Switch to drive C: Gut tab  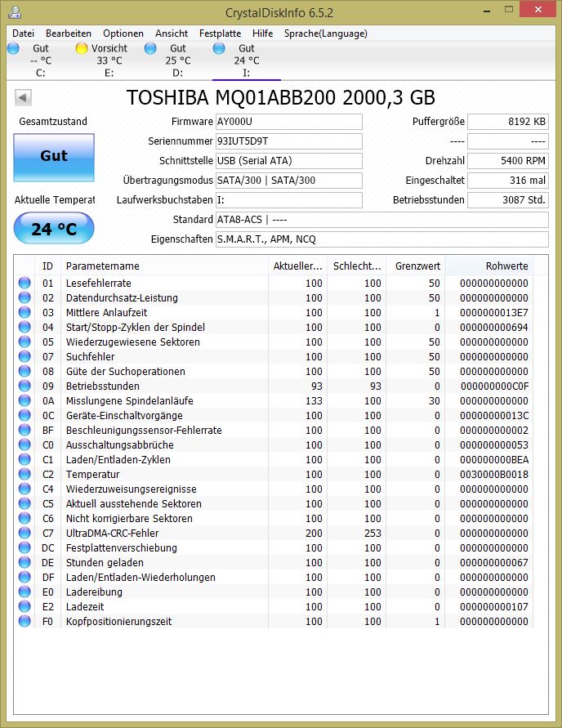40,60
